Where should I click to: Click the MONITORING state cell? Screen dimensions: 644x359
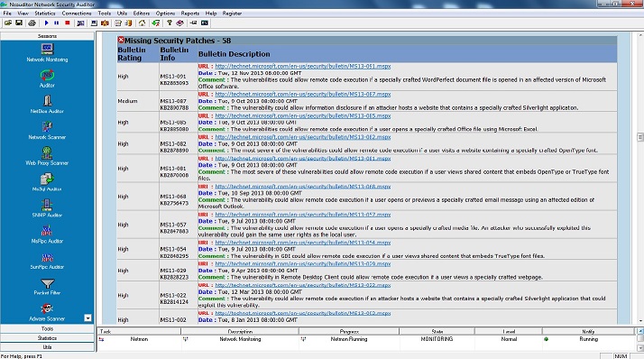pyautogui.click(x=437, y=339)
